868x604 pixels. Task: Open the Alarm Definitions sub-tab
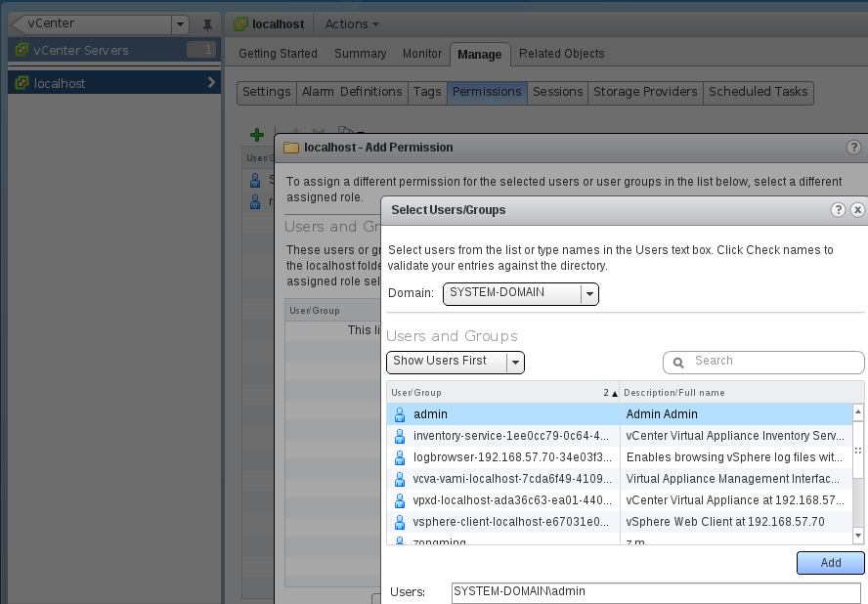[x=352, y=92]
